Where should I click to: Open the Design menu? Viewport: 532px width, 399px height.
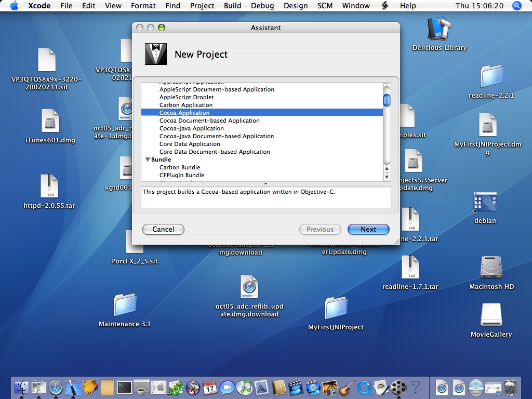click(296, 6)
